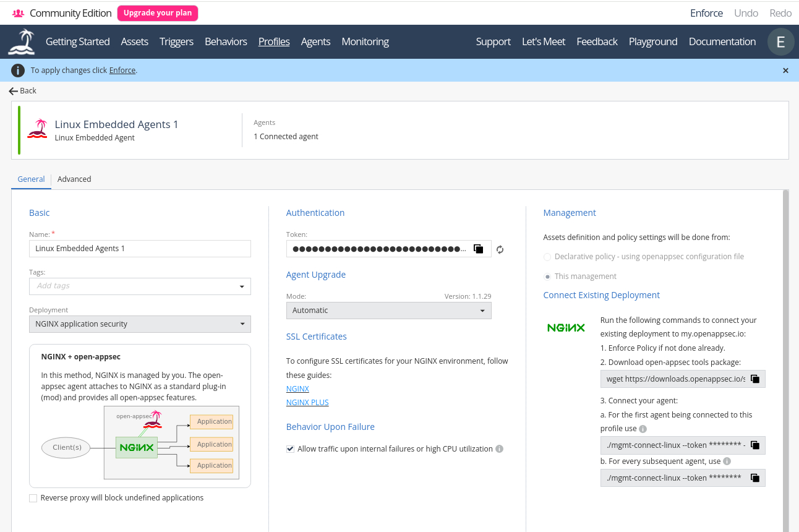
Task: Open the user avatar menu
Action: coord(780,41)
